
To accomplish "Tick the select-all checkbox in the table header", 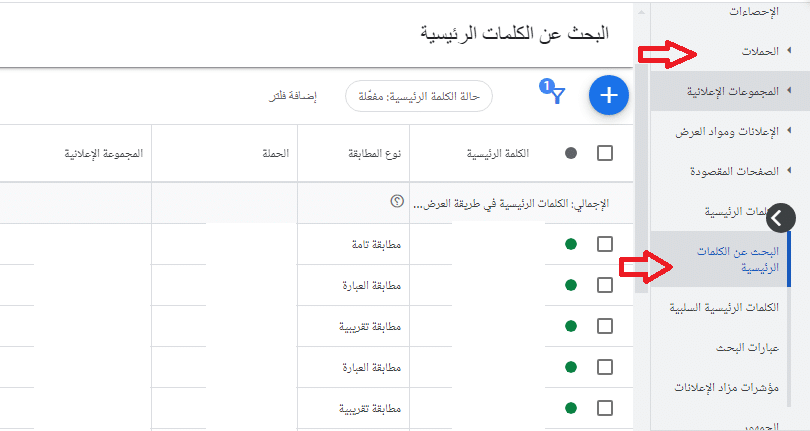I will coord(605,153).
